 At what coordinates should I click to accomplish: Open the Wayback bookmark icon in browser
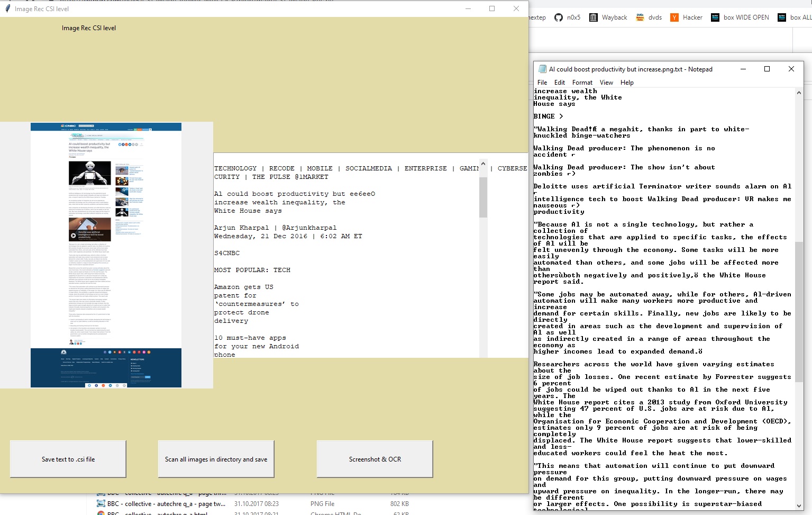coord(594,17)
